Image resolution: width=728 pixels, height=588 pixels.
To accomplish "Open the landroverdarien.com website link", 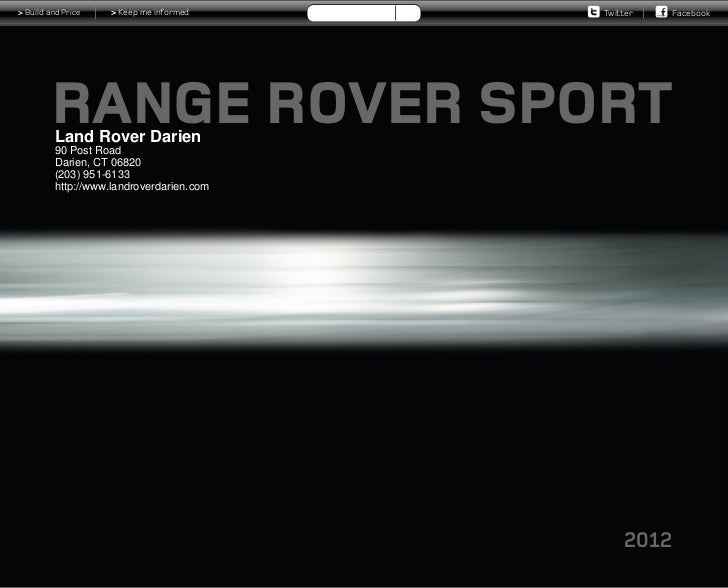I will pyautogui.click(x=132, y=187).
